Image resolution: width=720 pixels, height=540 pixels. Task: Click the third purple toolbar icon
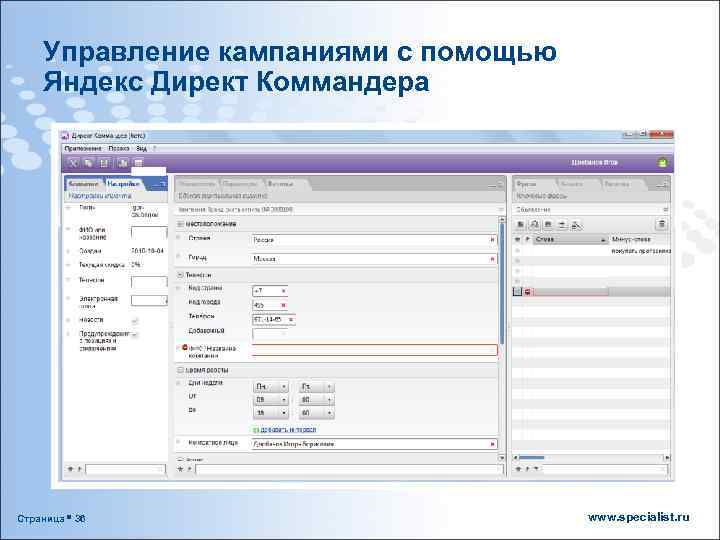pos(105,163)
